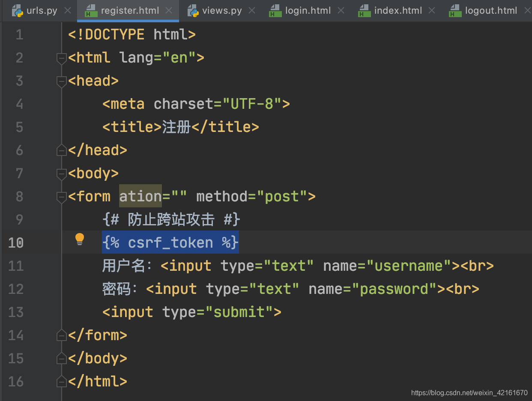The image size is (532, 401).
Task: Click the yellow lightbulb intention icon
Action: coord(80,239)
